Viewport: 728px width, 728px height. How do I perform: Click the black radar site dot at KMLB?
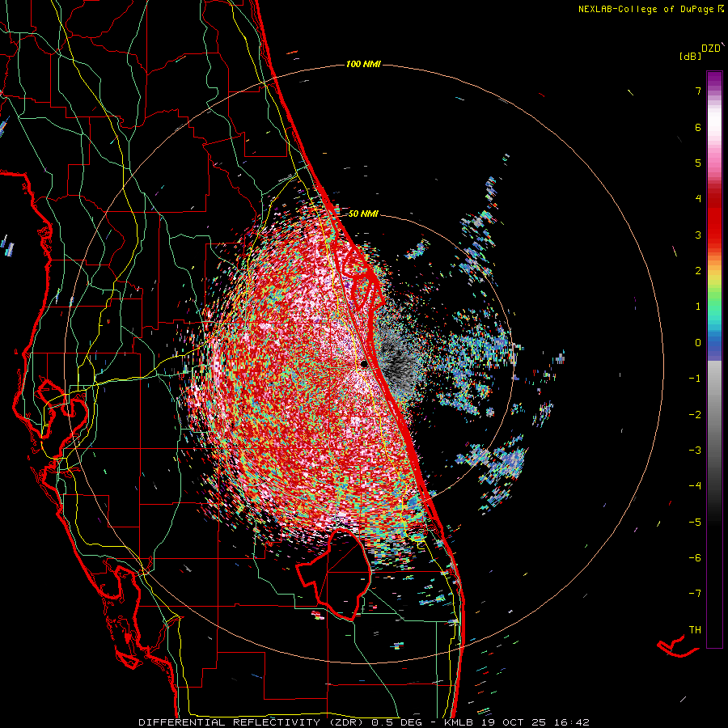pos(364,364)
